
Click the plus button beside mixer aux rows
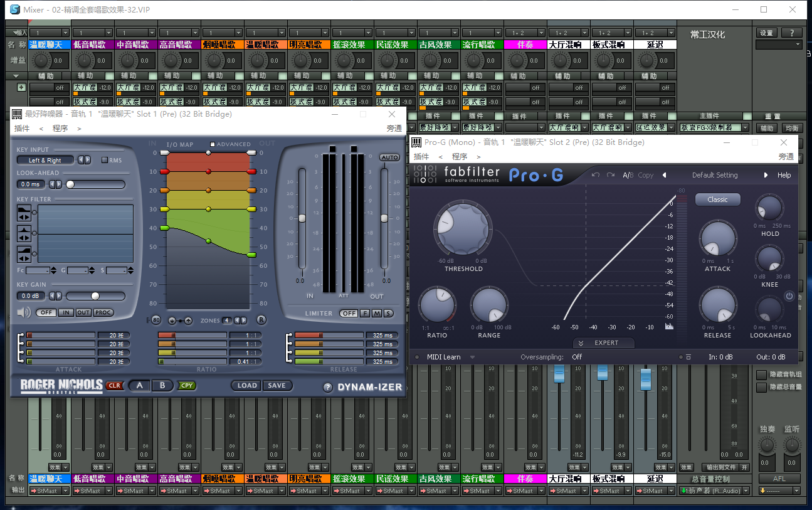pos(22,87)
